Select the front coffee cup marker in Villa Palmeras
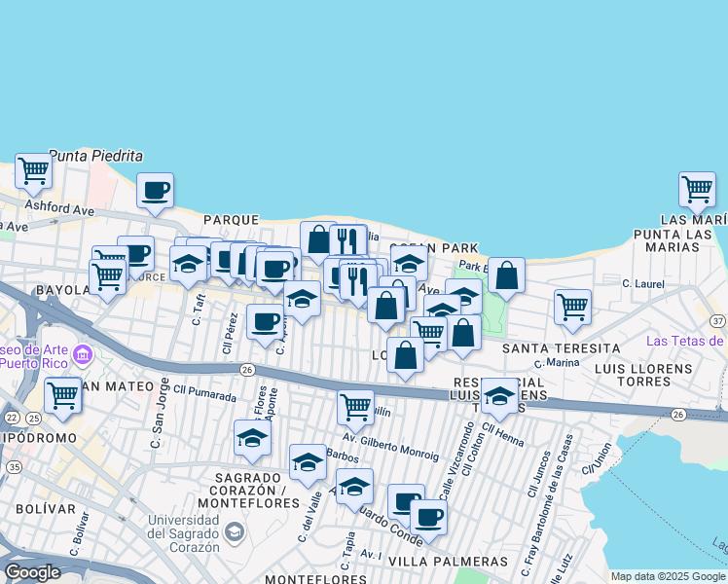Image resolution: width=728 pixels, height=584 pixels. tap(427, 517)
